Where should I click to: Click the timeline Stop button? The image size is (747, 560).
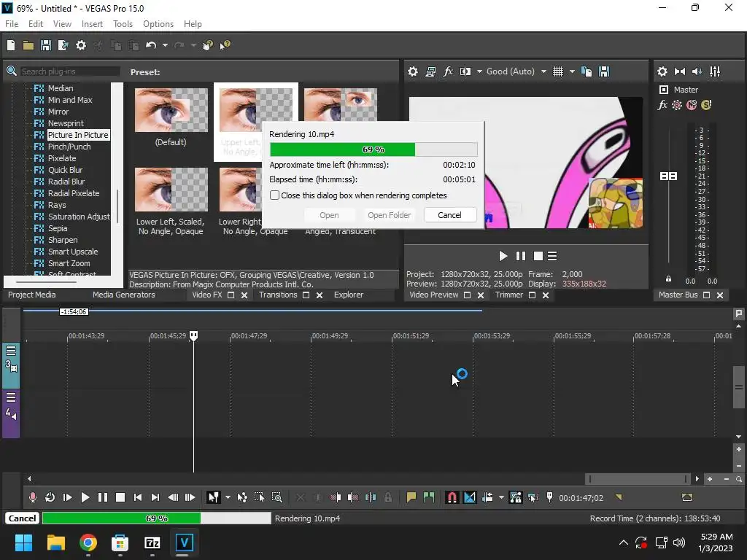tap(120, 497)
